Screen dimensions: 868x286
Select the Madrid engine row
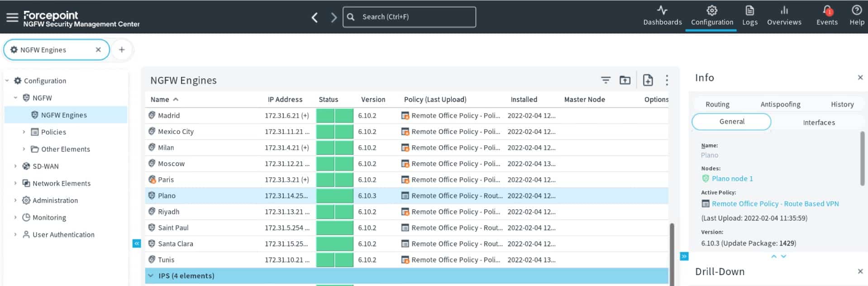tap(406, 115)
